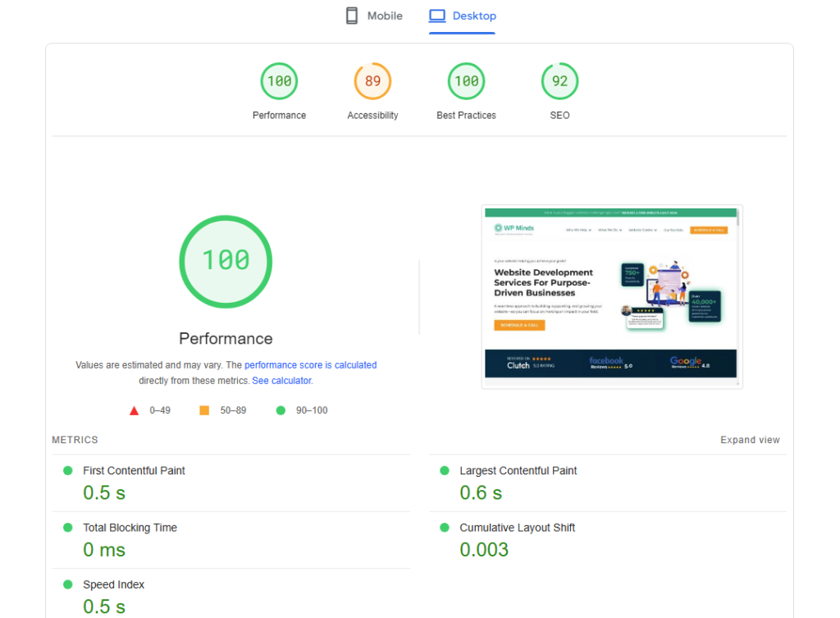Click green dot beside Speed Index
The image size is (840, 618).
pos(67,584)
